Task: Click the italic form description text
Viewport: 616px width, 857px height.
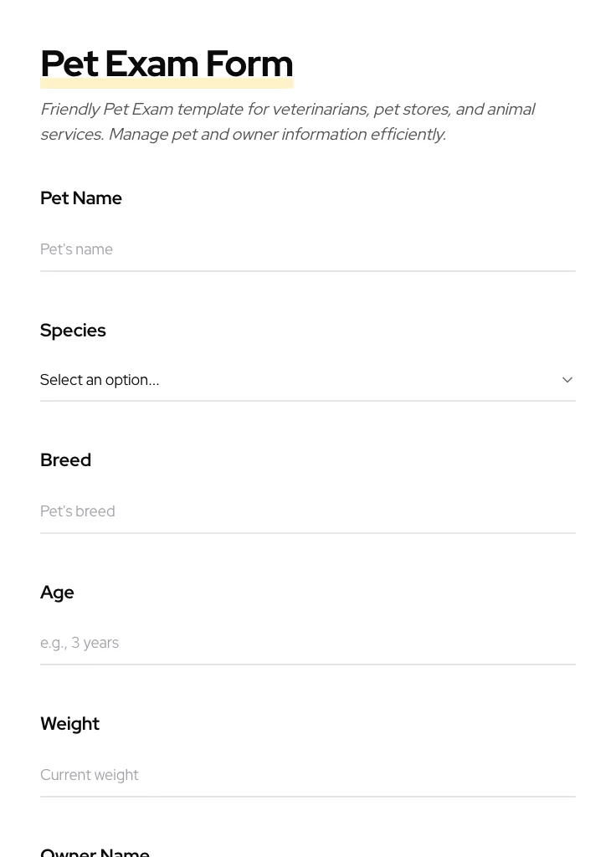Action: coord(287,122)
